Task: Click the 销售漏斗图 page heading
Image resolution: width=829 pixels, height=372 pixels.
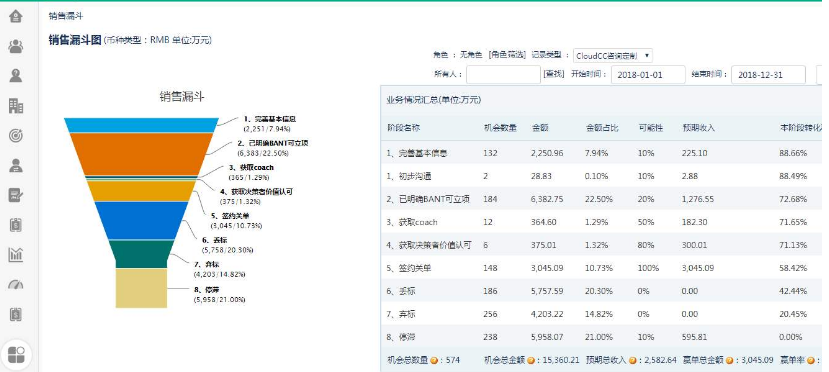Action: 75,40
